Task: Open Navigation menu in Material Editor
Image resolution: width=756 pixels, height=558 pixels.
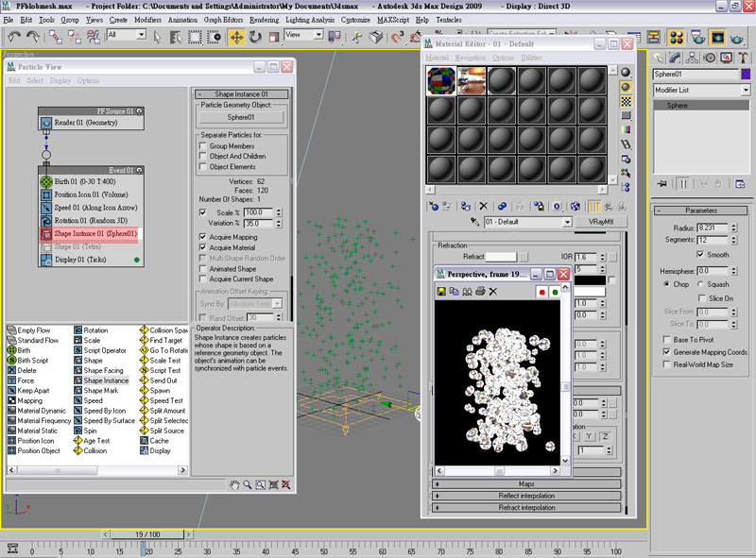Action: coord(470,58)
